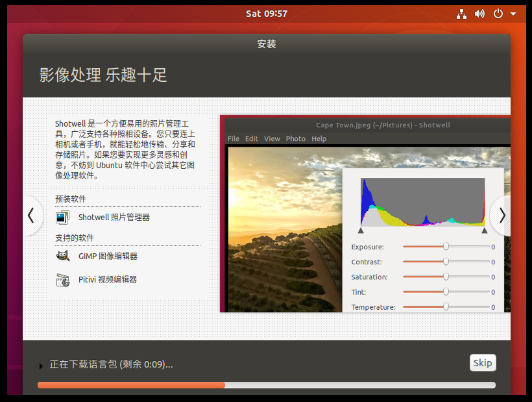Click the '安装' window title
This screenshot has width=532, height=402.
pyautogui.click(x=267, y=44)
